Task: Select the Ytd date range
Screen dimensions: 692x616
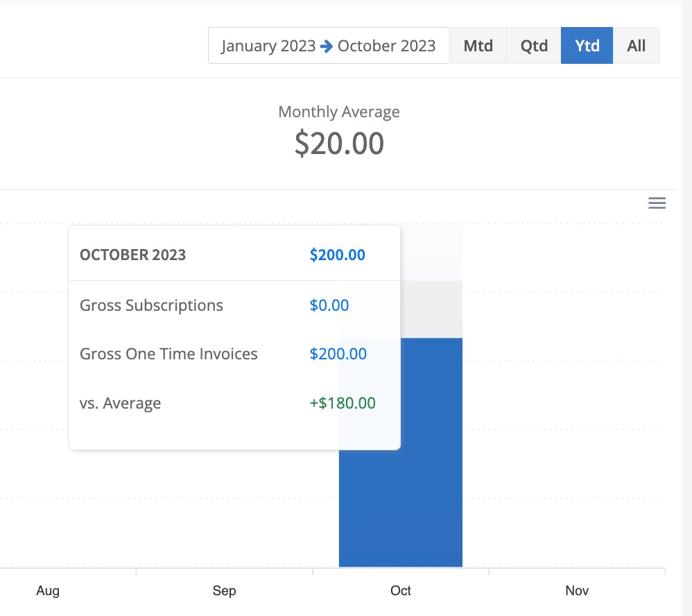Action: (x=587, y=46)
